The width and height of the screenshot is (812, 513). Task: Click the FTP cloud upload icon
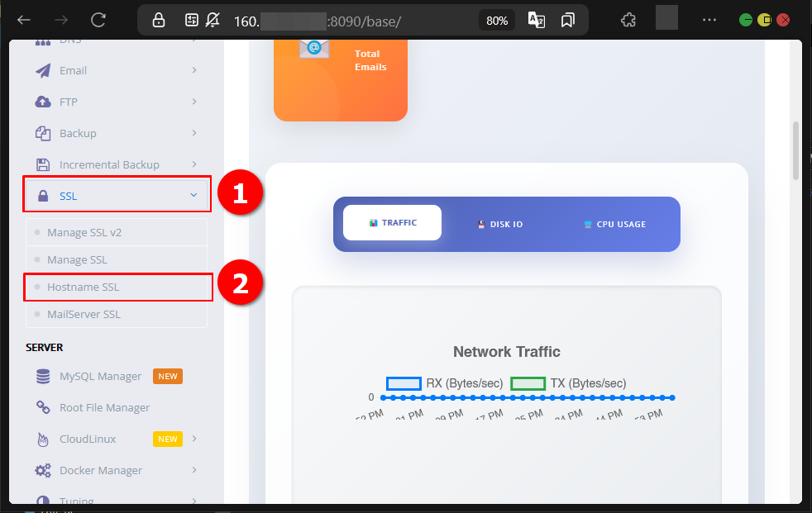tap(43, 102)
